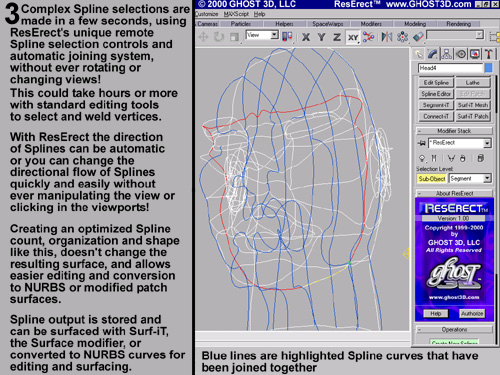Switch to the Utilities hammer icon

coord(488,54)
